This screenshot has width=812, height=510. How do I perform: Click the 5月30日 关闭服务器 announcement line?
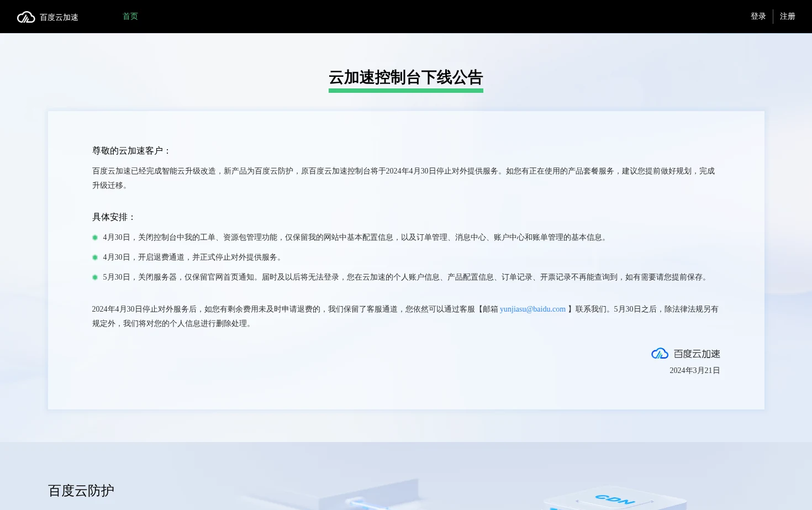[407, 277]
